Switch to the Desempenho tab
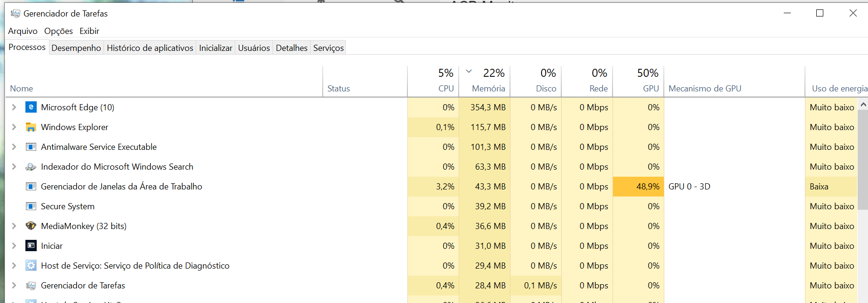 [76, 48]
